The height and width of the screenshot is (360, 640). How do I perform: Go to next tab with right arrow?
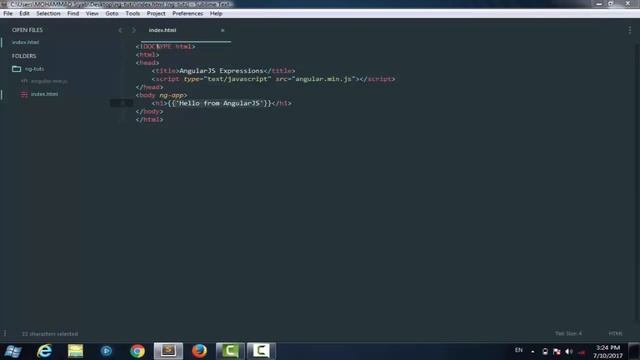pos(133,30)
